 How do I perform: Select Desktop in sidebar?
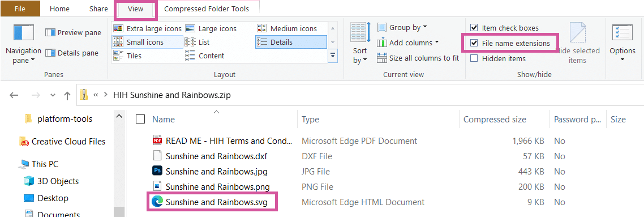click(46, 198)
